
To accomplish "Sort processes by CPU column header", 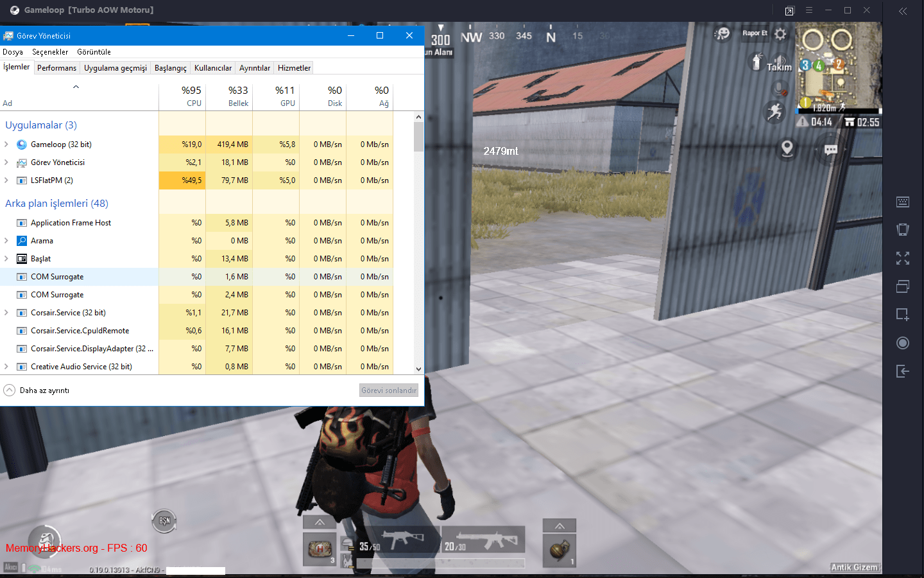I will [x=182, y=95].
